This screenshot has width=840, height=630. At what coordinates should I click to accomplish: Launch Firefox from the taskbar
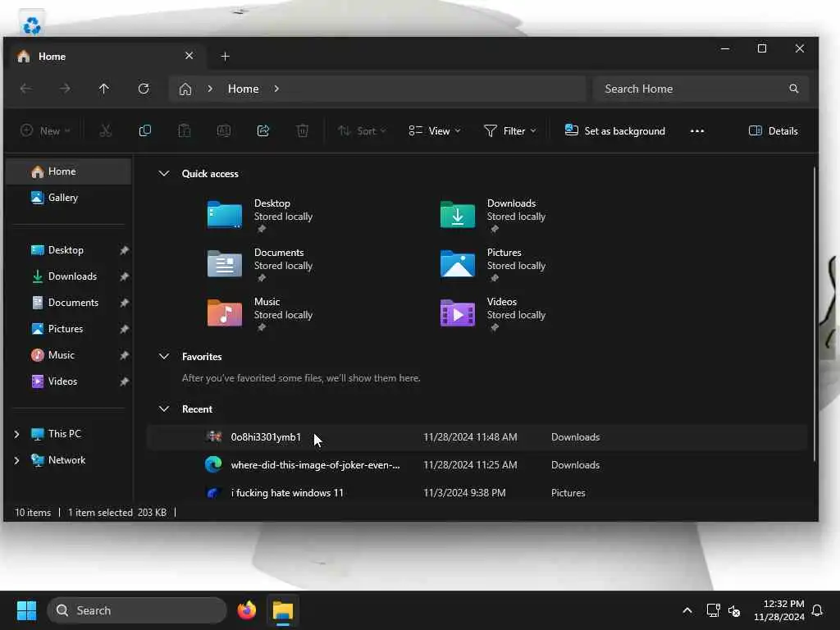point(246,610)
